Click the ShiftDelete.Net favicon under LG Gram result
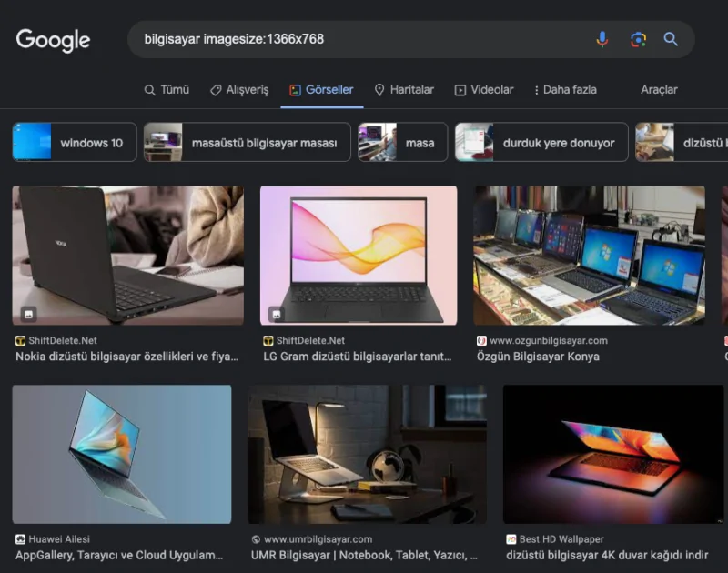This screenshot has width=728, height=573. [x=268, y=340]
